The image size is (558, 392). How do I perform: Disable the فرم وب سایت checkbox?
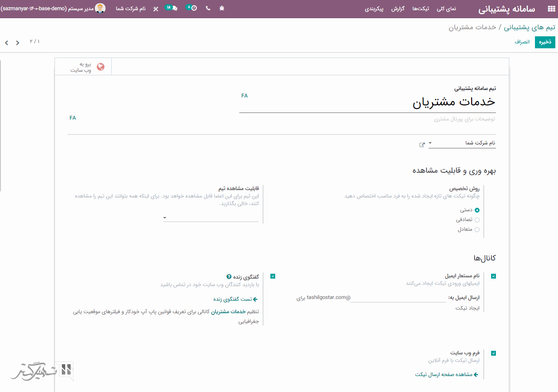493,353
